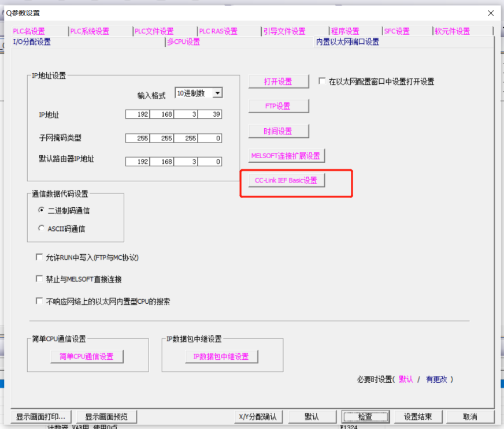Open the CC-Link IEF Basic设置 dialog

286,180
